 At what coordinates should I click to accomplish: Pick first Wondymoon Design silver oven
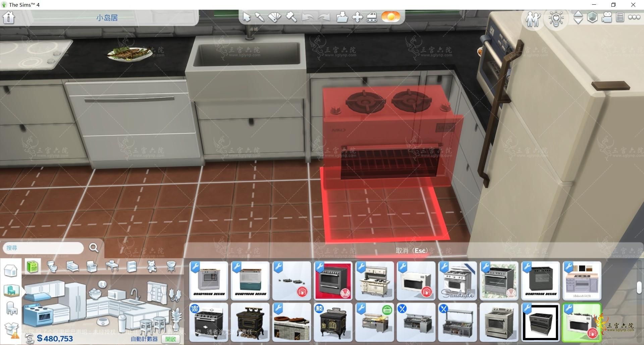point(209,281)
